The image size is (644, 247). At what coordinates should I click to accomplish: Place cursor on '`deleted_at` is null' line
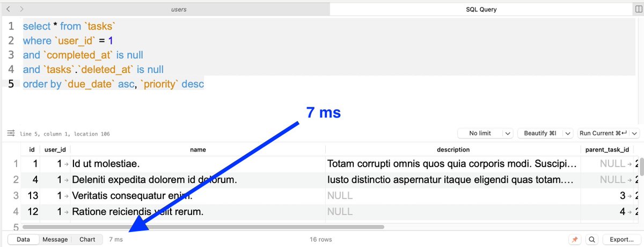(93, 69)
